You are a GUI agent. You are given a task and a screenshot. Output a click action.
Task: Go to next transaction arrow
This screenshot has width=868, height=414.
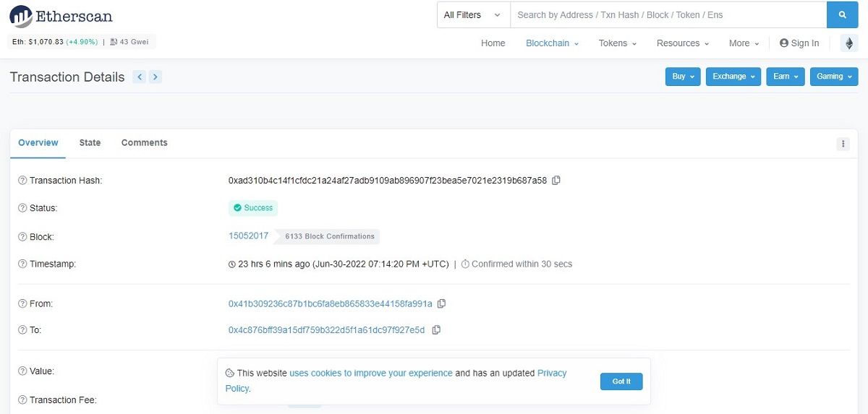pyautogui.click(x=156, y=77)
